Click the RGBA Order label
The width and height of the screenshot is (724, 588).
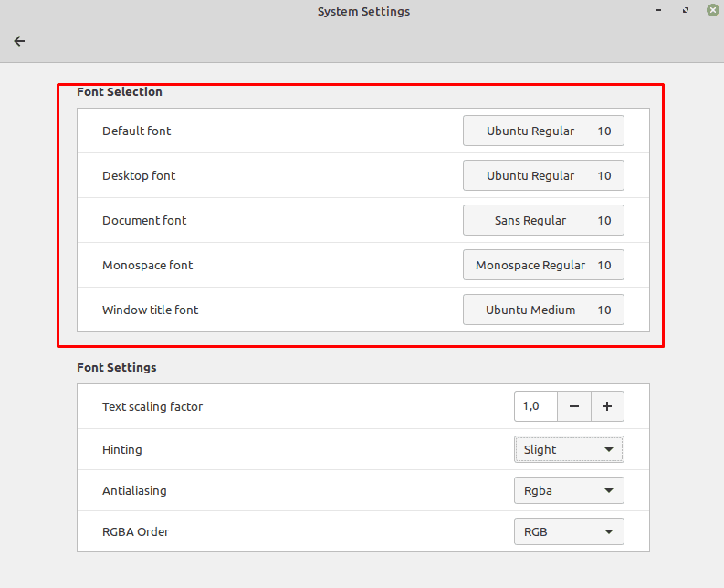(136, 532)
